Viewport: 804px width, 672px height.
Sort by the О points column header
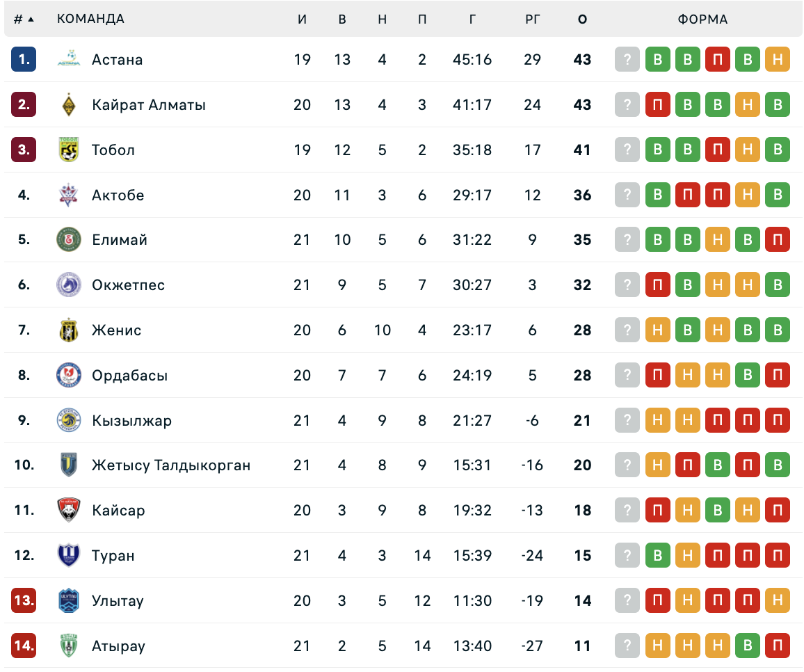point(583,19)
